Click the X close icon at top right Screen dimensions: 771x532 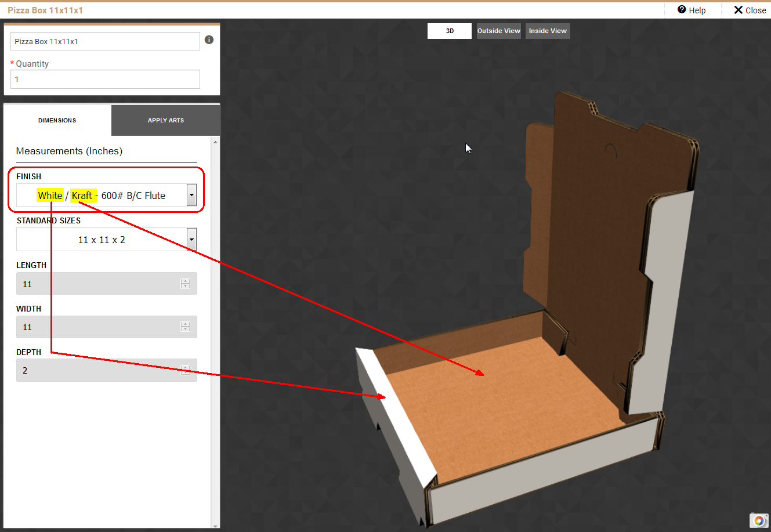pos(738,10)
